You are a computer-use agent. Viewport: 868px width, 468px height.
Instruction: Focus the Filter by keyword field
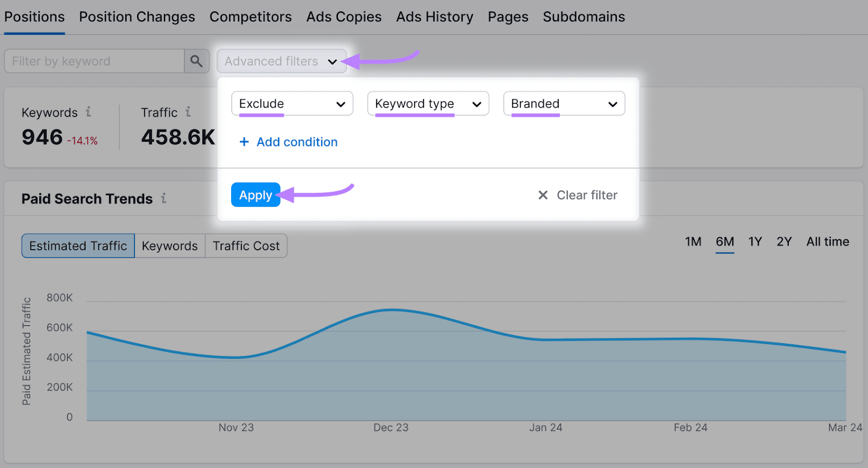coord(94,61)
